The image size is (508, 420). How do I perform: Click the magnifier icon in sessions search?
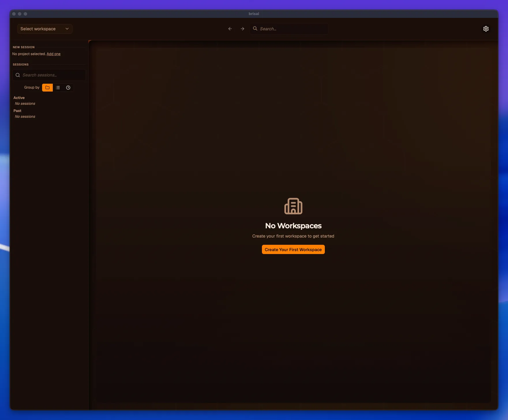pos(18,75)
